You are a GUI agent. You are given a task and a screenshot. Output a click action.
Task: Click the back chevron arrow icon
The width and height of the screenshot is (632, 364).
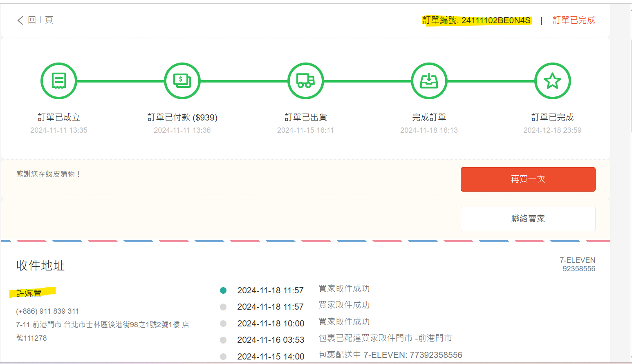coord(20,20)
